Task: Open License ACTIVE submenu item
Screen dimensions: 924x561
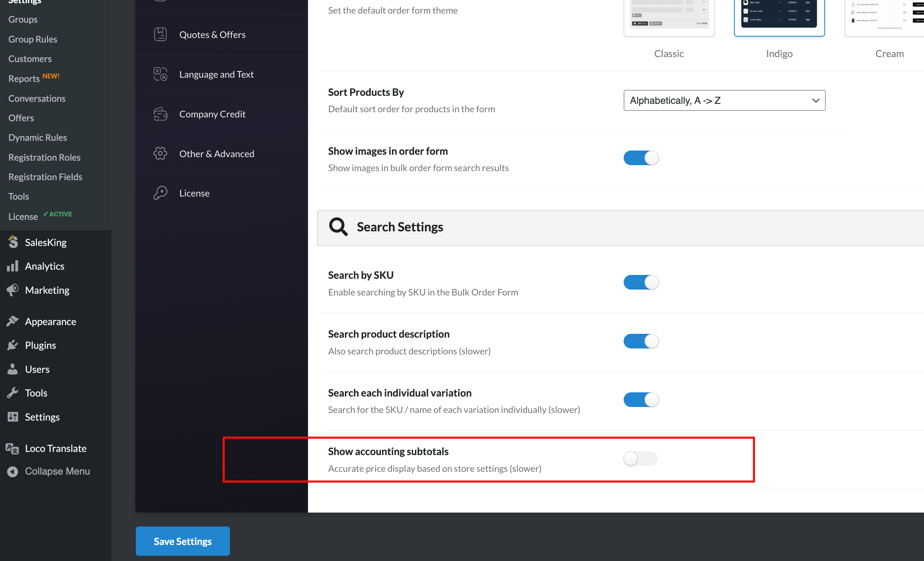Action: pyautogui.click(x=40, y=216)
